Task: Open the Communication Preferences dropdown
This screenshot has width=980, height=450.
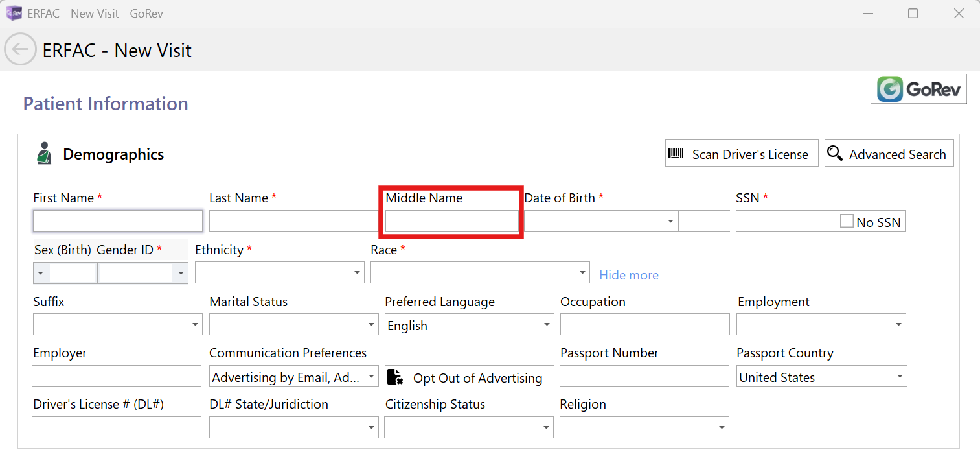Action: click(371, 376)
